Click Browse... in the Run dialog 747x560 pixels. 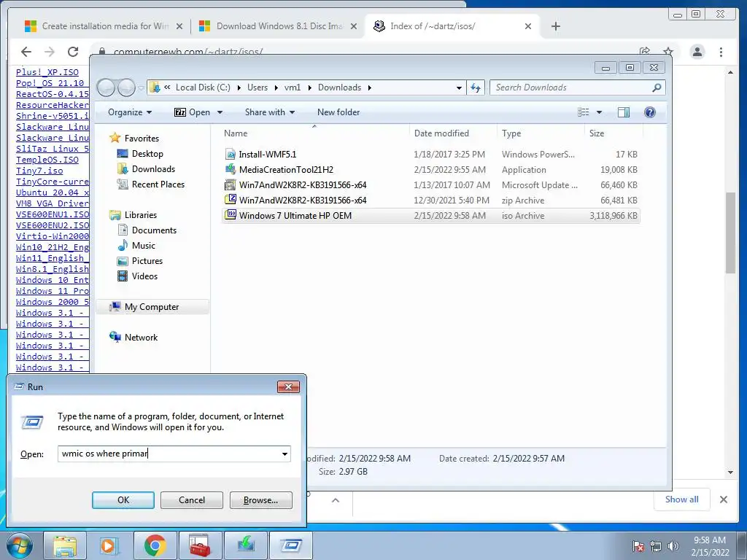pos(260,500)
